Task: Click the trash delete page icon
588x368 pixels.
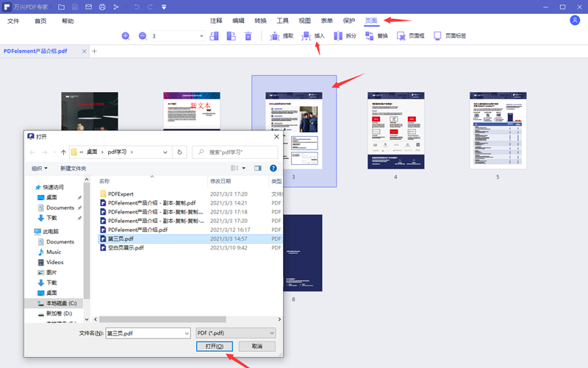Action: pos(248,35)
